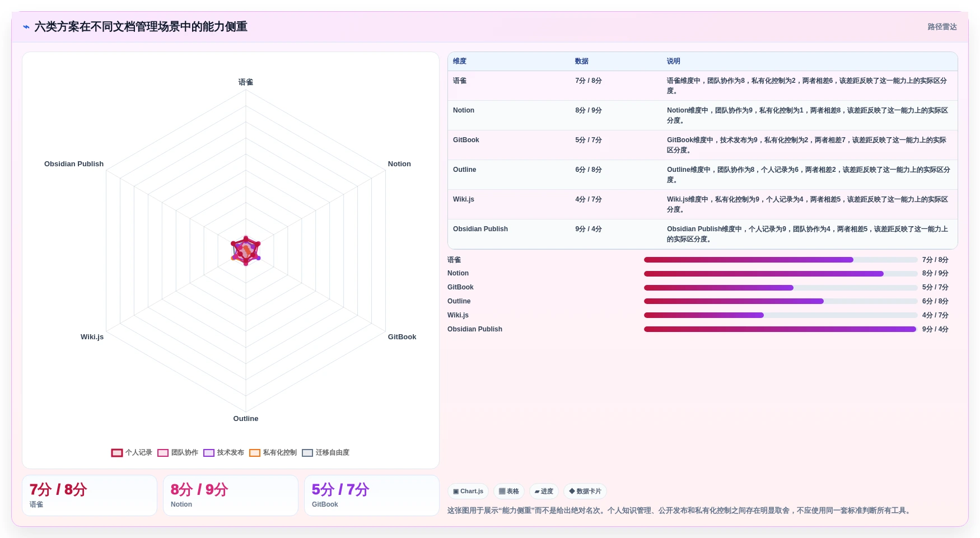This screenshot has height=538, width=980.
Task: Click the Obsidian Publish progress bar
Action: point(781,329)
